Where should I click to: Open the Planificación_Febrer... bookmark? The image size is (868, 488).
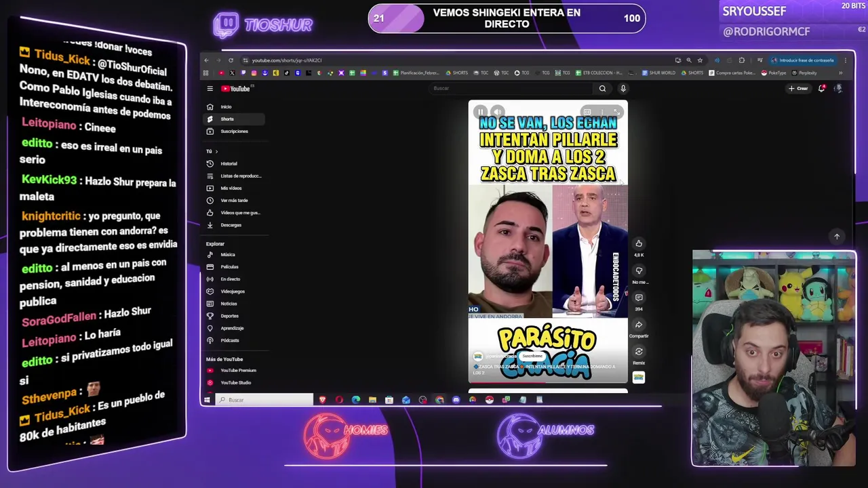(x=418, y=73)
